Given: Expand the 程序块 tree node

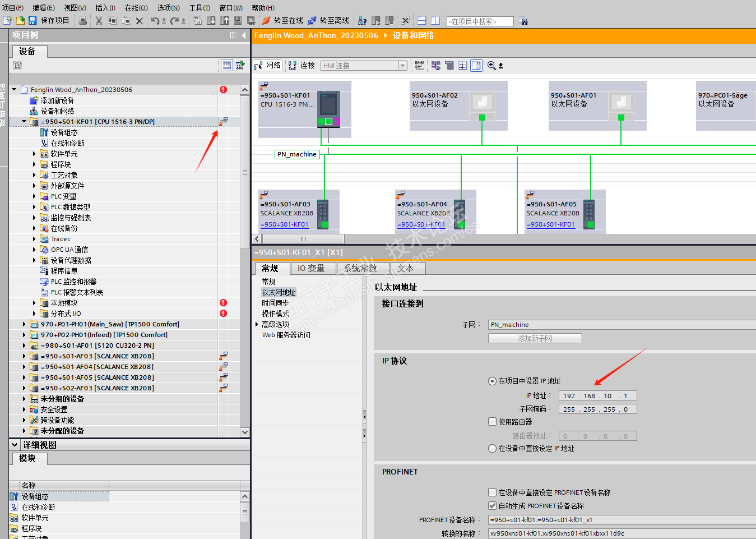Looking at the screenshot, I should pos(34,164).
